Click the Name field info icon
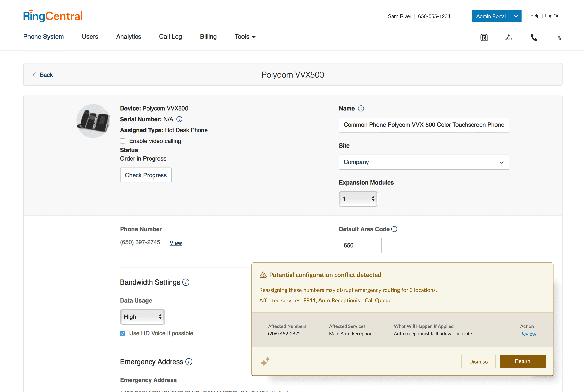This screenshot has height=392, width=584. pyautogui.click(x=361, y=109)
